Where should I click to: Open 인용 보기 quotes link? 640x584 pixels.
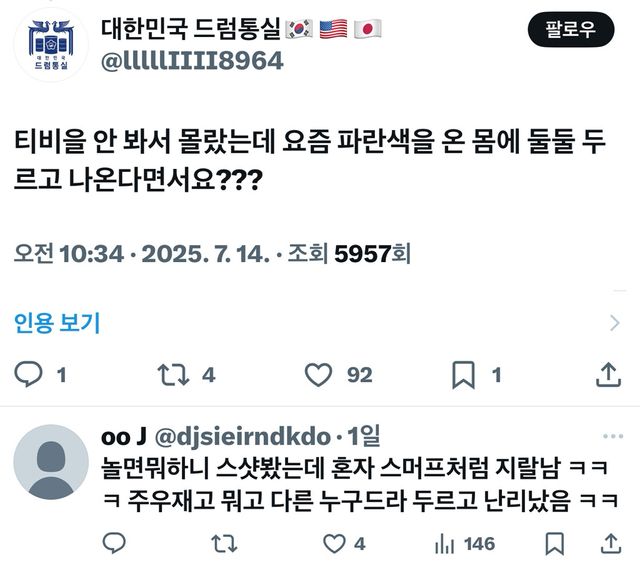(x=57, y=322)
